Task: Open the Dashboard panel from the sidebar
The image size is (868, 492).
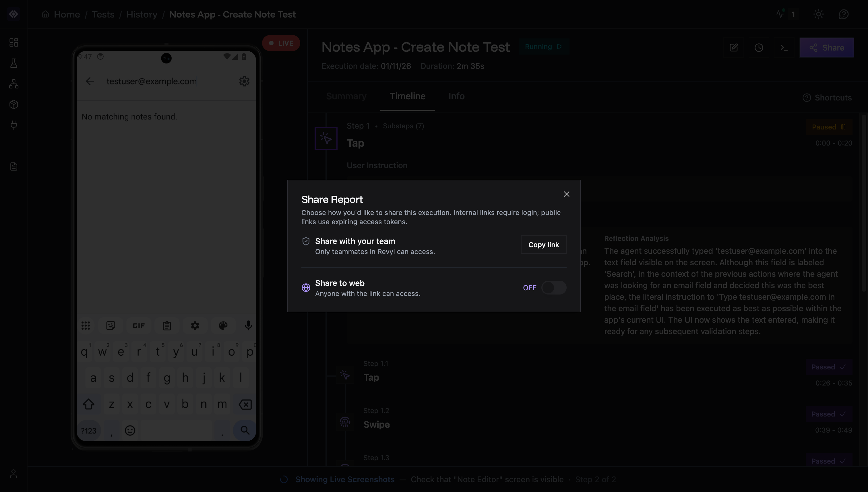Action: 13,42
